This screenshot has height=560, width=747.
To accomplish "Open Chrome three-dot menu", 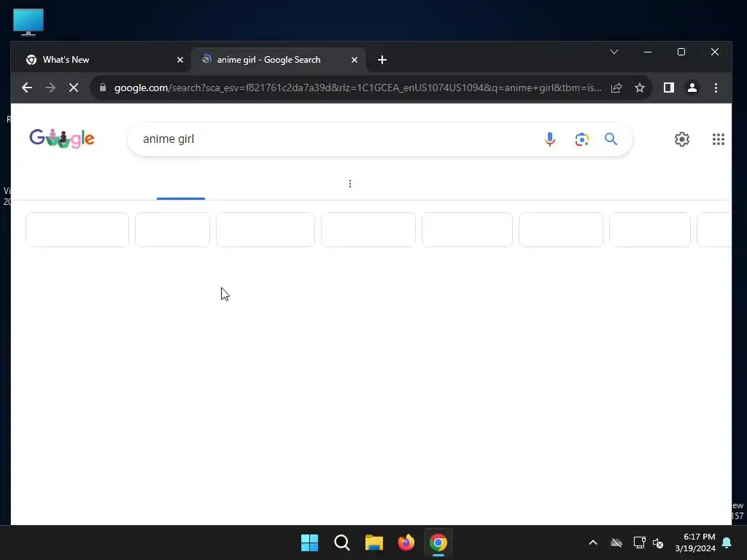I will [x=716, y=87].
